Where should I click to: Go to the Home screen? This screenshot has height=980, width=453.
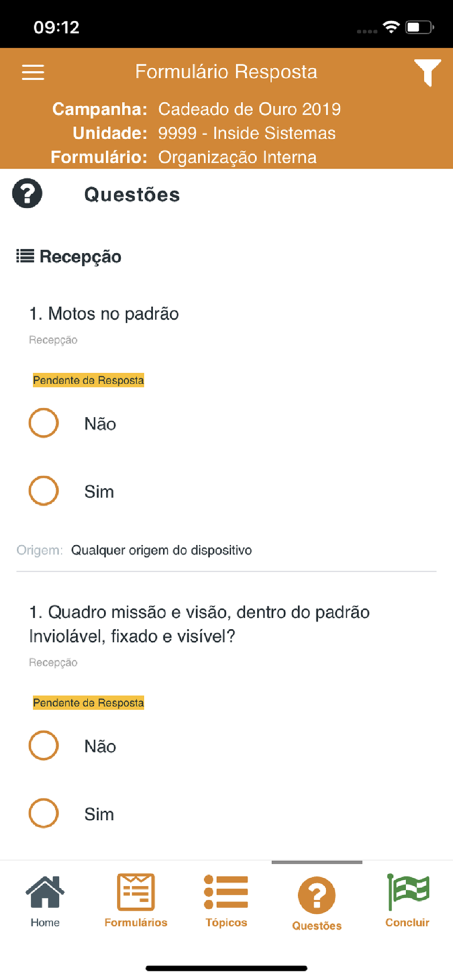coord(44,900)
